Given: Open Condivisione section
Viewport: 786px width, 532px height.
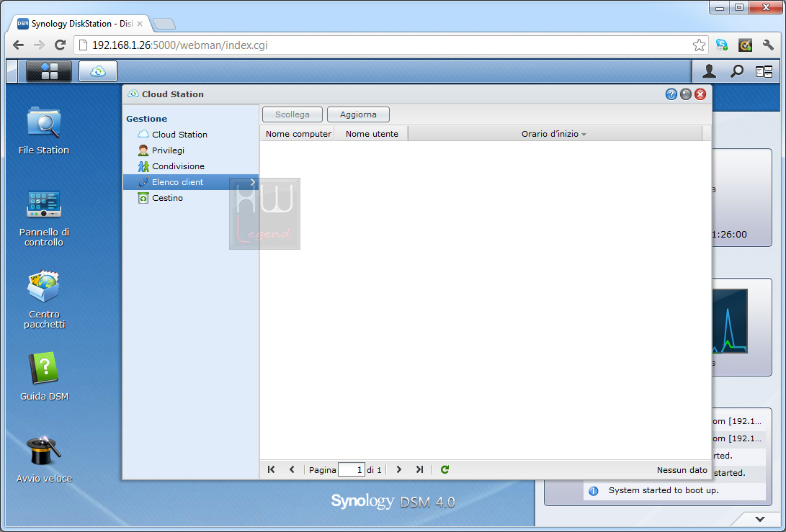Looking at the screenshot, I should click(x=190, y=166).
